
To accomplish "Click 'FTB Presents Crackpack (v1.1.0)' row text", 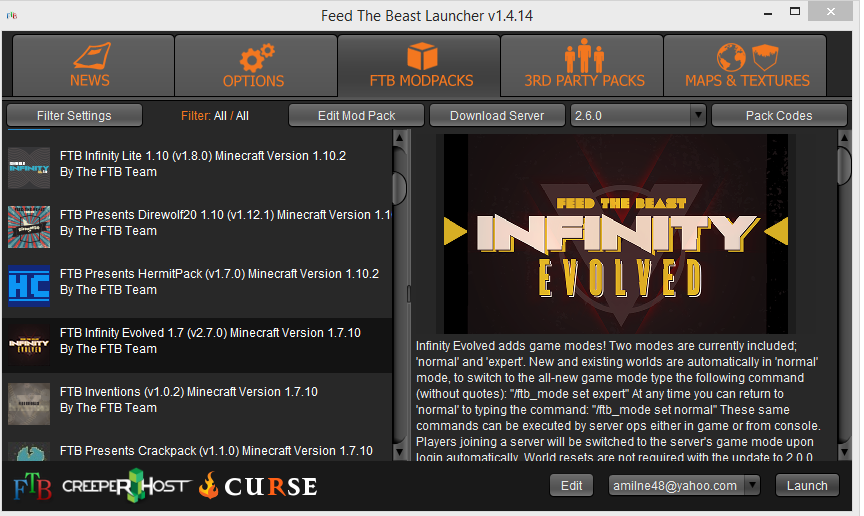I will pyautogui.click(x=216, y=451).
